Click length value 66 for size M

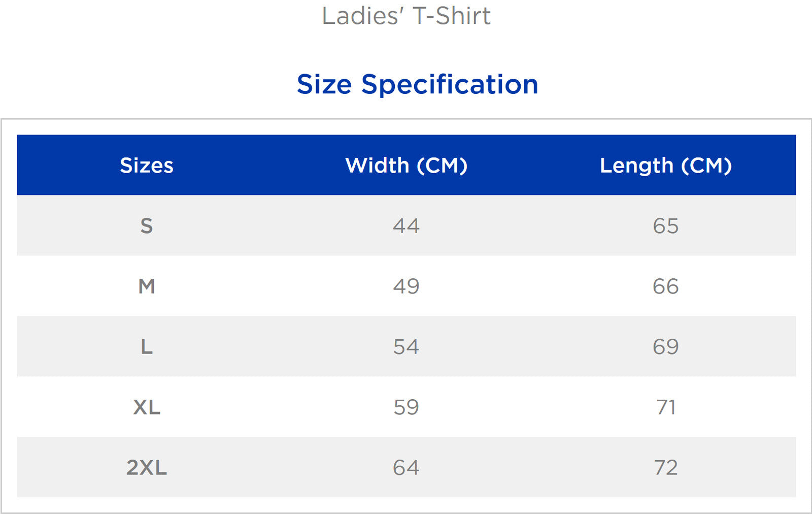pyautogui.click(x=666, y=286)
